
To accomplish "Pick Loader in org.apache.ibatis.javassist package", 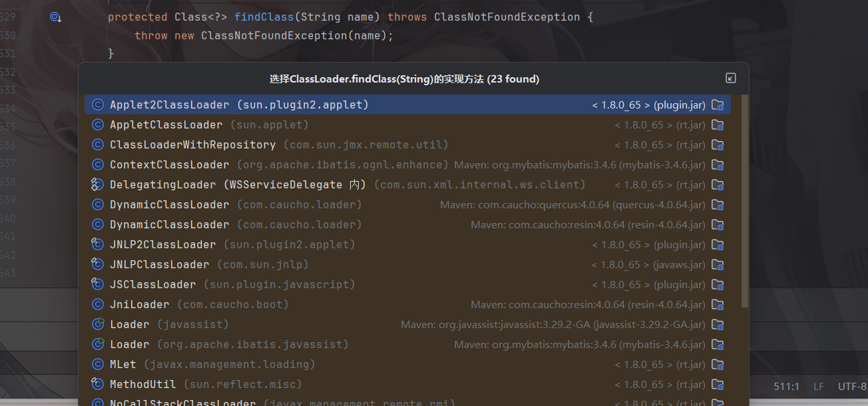I will click(130, 344).
